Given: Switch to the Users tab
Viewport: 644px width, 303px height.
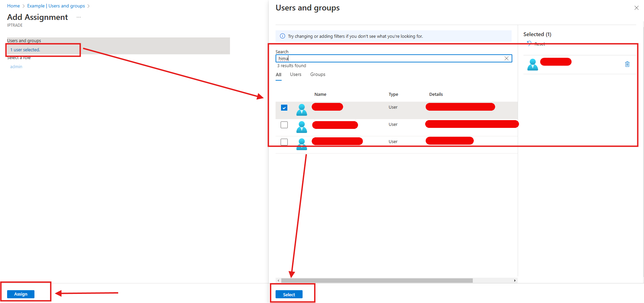Looking at the screenshot, I should [x=295, y=75].
